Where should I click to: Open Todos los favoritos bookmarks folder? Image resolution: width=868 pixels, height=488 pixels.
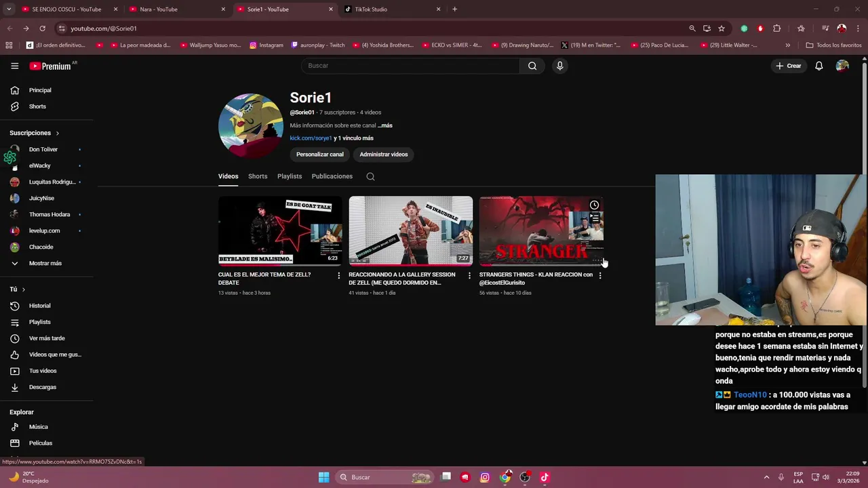tap(833, 45)
